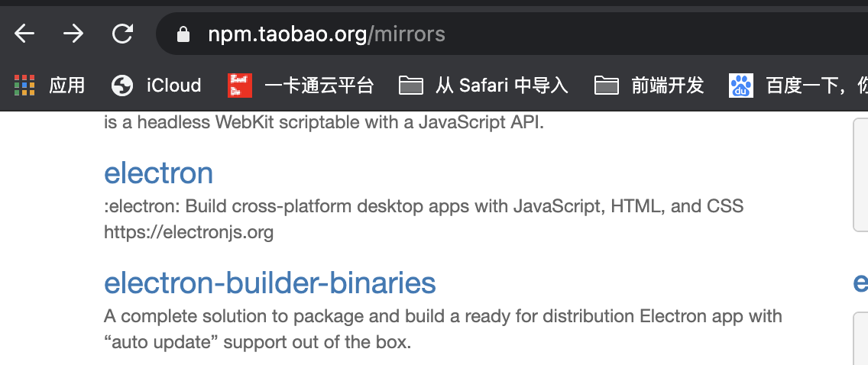Click the cut-off blue link at right edge
Viewport: 868px width, 365px height.
pyautogui.click(x=860, y=283)
